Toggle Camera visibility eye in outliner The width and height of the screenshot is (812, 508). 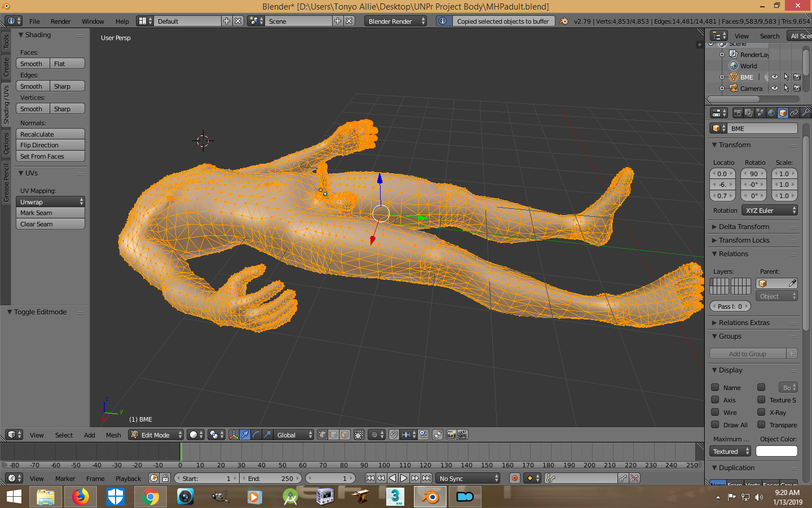click(x=775, y=88)
